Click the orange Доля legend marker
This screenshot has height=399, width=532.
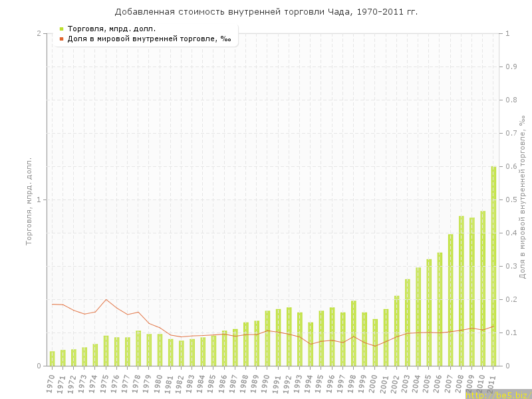click(x=61, y=39)
